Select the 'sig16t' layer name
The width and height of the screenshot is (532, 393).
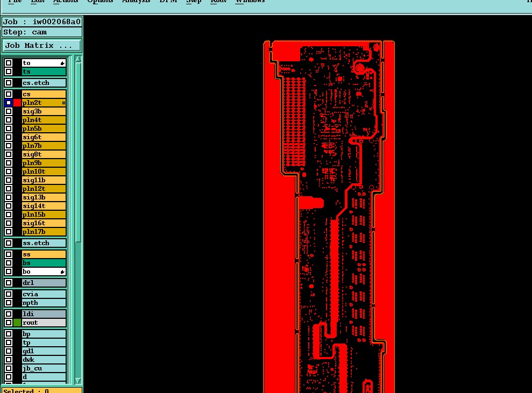point(44,223)
